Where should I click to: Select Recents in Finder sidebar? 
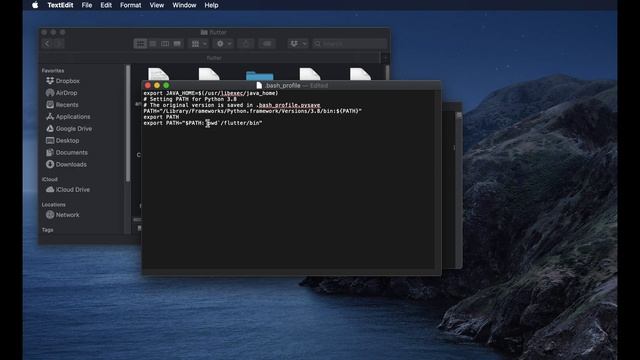tap(62, 104)
